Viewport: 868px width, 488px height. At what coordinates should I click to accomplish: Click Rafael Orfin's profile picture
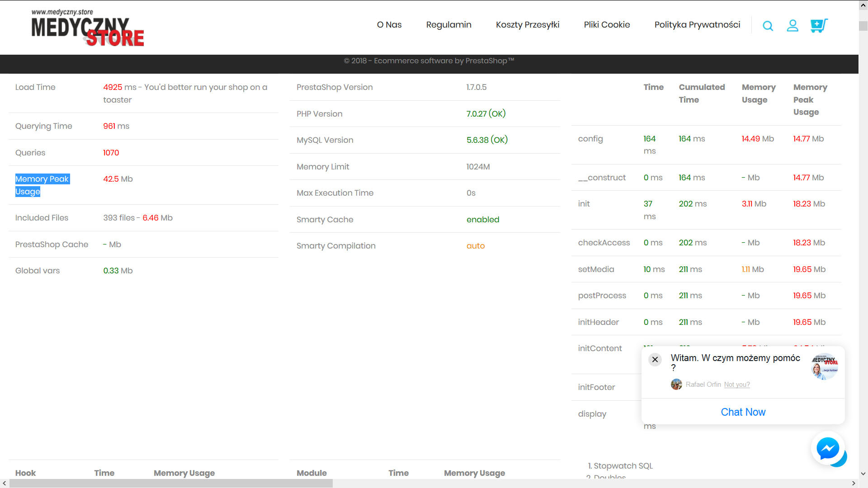[x=676, y=385]
